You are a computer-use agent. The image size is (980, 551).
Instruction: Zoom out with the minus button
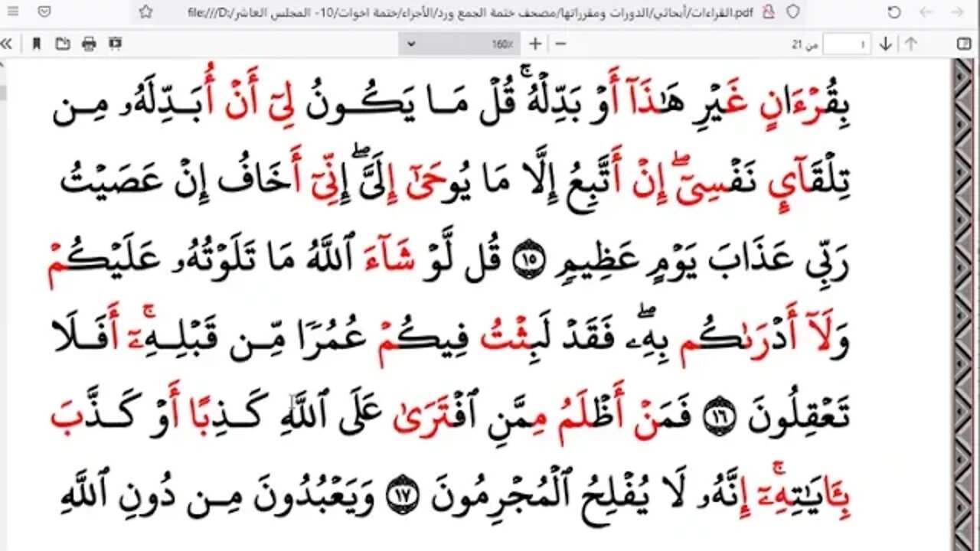[x=560, y=44]
